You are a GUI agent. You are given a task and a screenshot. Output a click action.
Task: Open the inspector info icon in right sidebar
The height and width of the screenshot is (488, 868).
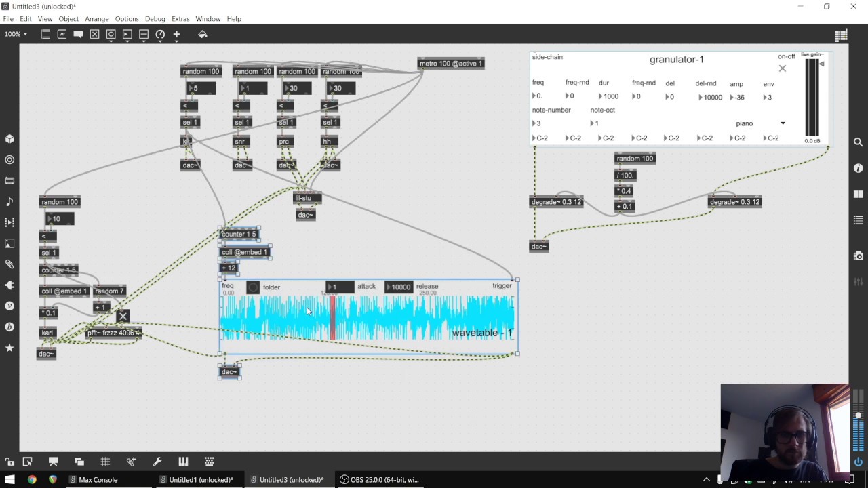(x=859, y=168)
